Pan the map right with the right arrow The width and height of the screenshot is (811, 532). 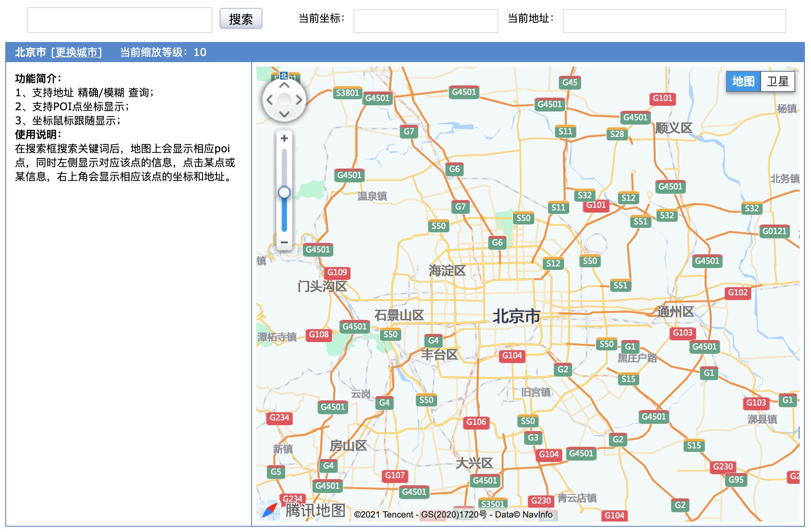pos(298,100)
